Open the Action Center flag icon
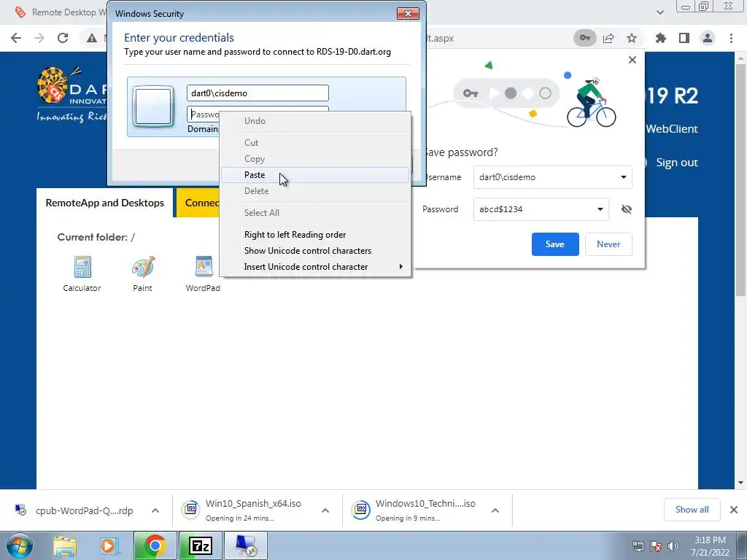 (656, 546)
